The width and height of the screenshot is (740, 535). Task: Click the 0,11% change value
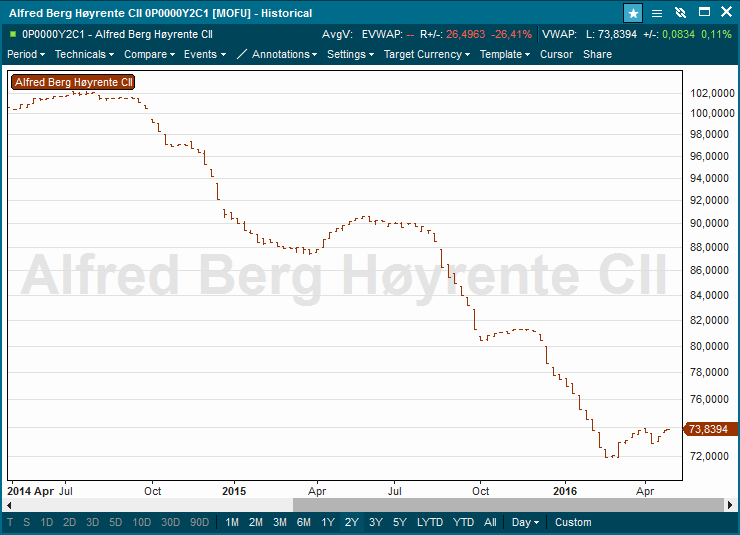tap(716, 34)
